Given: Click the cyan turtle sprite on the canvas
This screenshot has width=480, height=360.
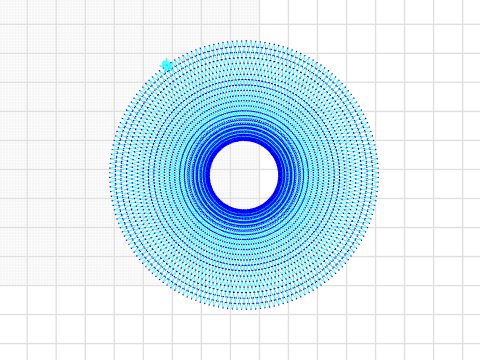Looking at the screenshot, I should 166,65.
